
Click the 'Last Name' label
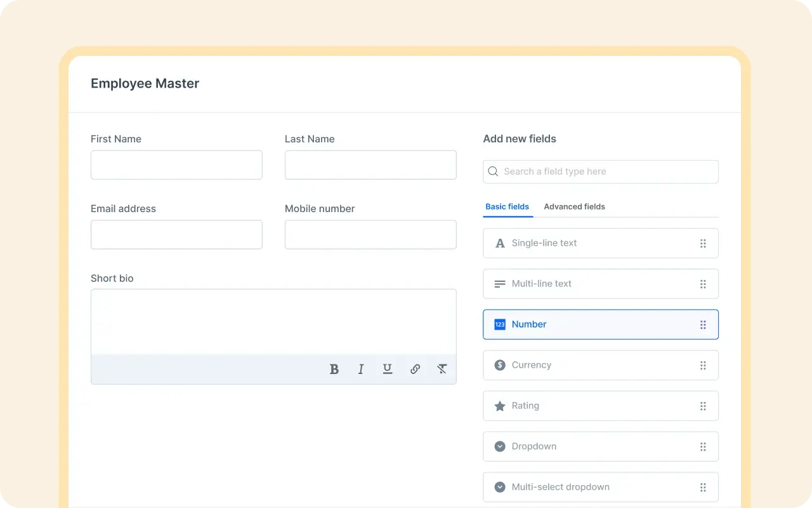[310, 139]
